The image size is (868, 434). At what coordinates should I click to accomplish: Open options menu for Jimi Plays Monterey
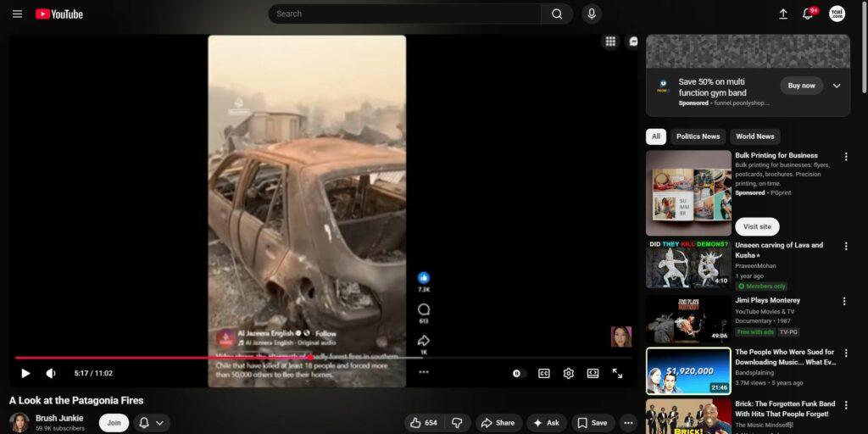click(844, 301)
